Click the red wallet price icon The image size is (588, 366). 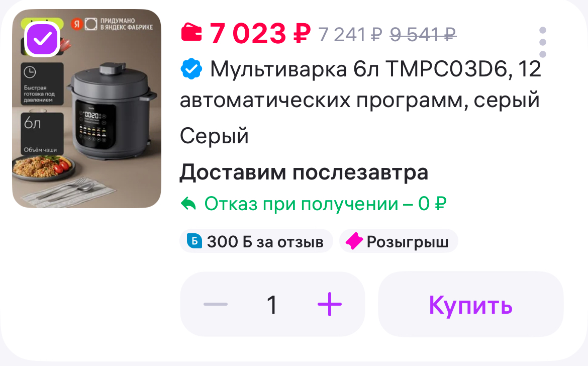pos(191,32)
